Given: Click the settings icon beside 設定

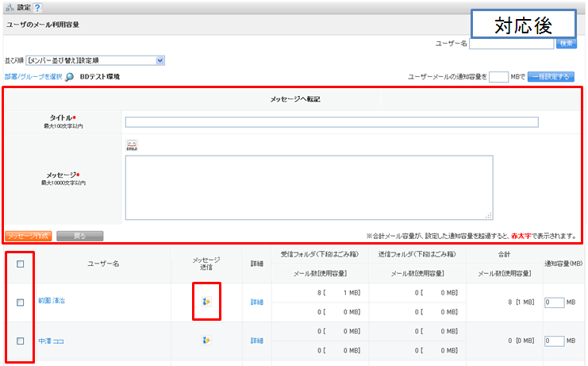Looking at the screenshot, I should point(9,7).
